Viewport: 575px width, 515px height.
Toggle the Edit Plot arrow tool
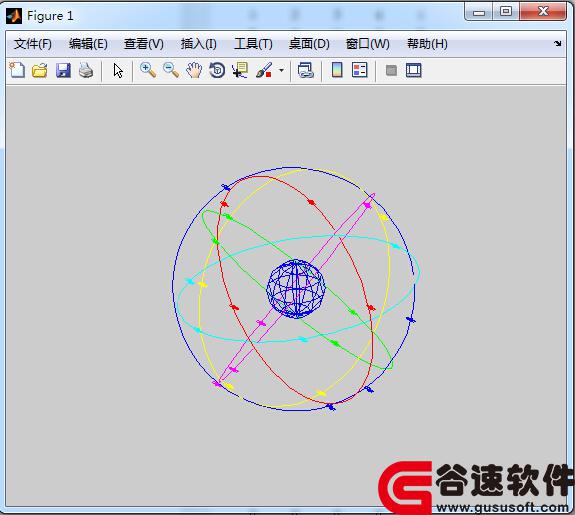[x=118, y=70]
